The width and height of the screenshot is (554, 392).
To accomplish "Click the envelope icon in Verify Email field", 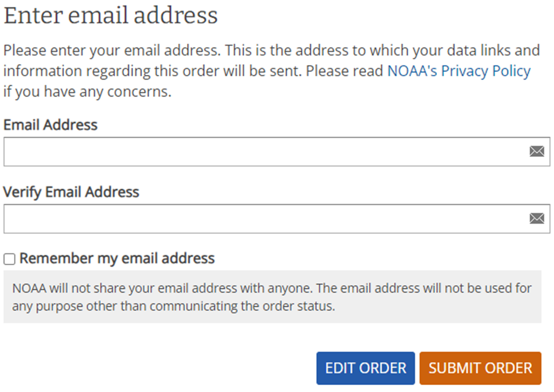I will click(x=537, y=218).
